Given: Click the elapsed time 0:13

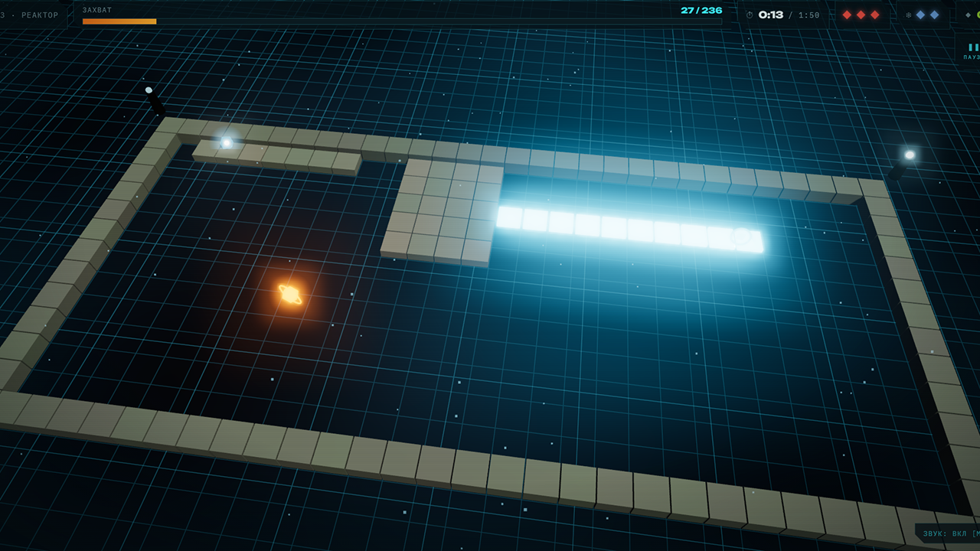Looking at the screenshot, I should coord(771,15).
